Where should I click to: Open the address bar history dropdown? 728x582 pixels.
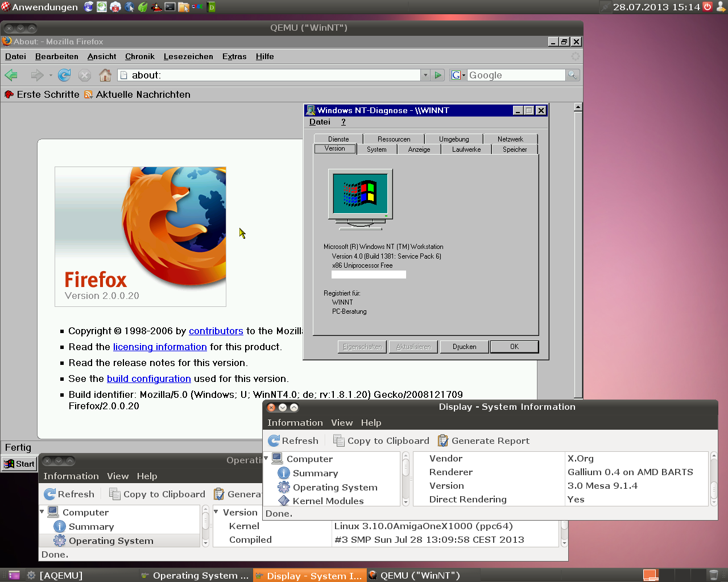tap(425, 75)
